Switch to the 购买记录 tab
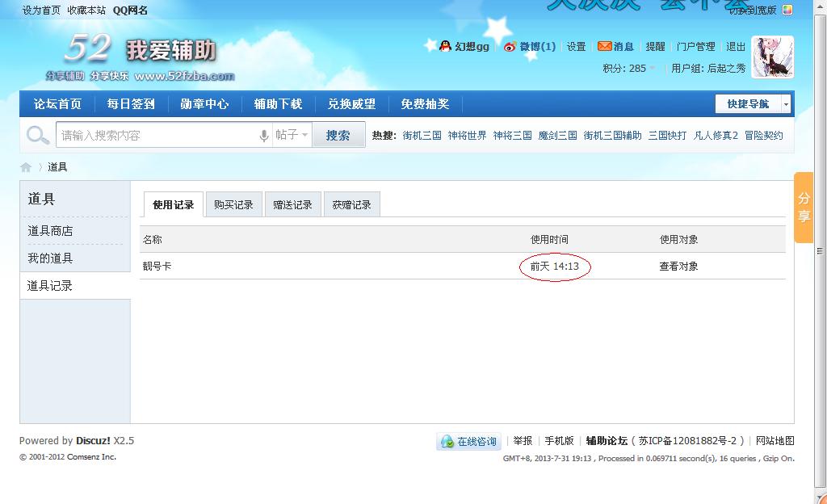The image size is (827, 504). (x=233, y=204)
